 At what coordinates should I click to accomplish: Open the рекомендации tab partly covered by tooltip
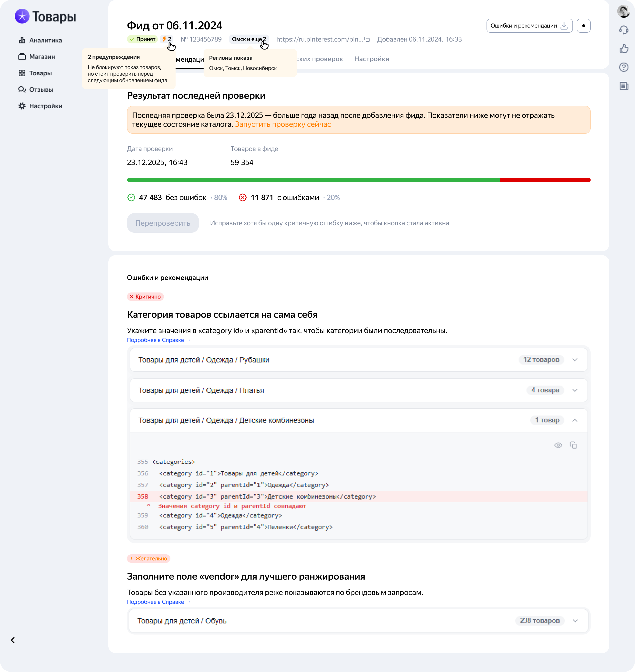tap(190, 60)
